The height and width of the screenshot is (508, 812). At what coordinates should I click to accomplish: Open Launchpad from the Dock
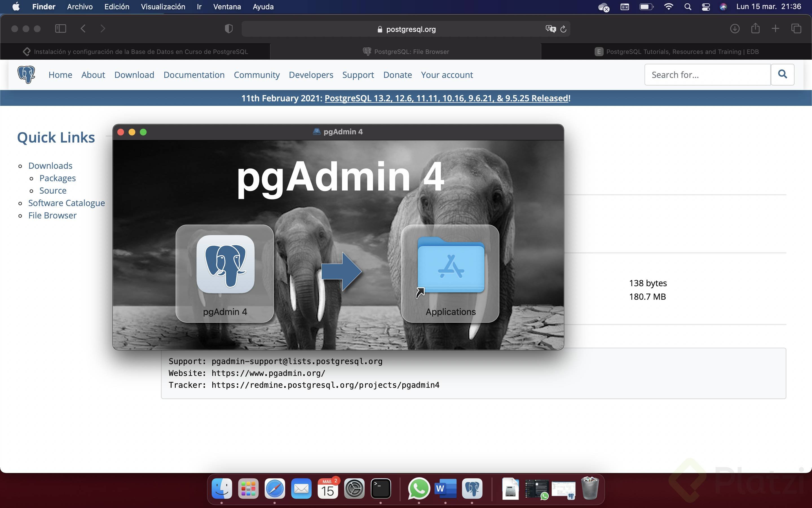pyautogui.click(x=248, y=489)
